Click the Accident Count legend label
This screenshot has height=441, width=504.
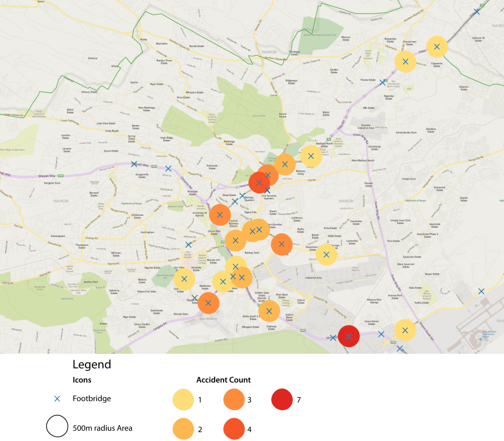pyautogui.click(x=224, y=380)
